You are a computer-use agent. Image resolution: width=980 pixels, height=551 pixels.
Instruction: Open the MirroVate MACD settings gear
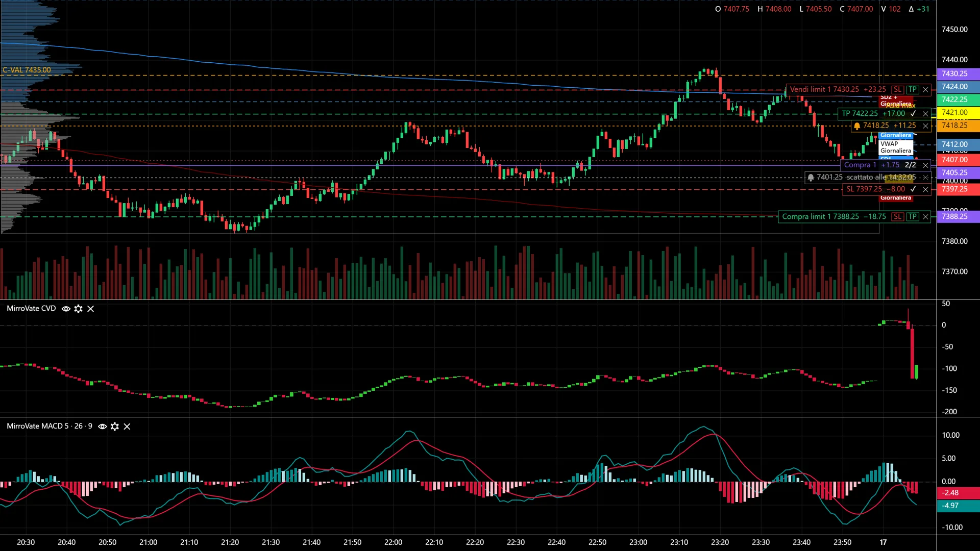coord(115,427)
